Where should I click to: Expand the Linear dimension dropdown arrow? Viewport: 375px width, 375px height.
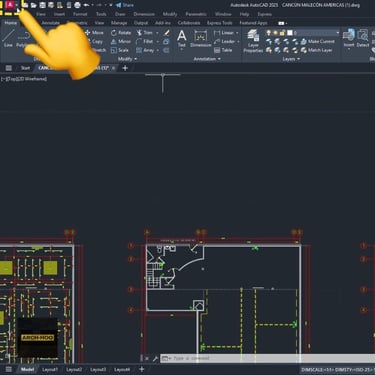pos(237,33)
